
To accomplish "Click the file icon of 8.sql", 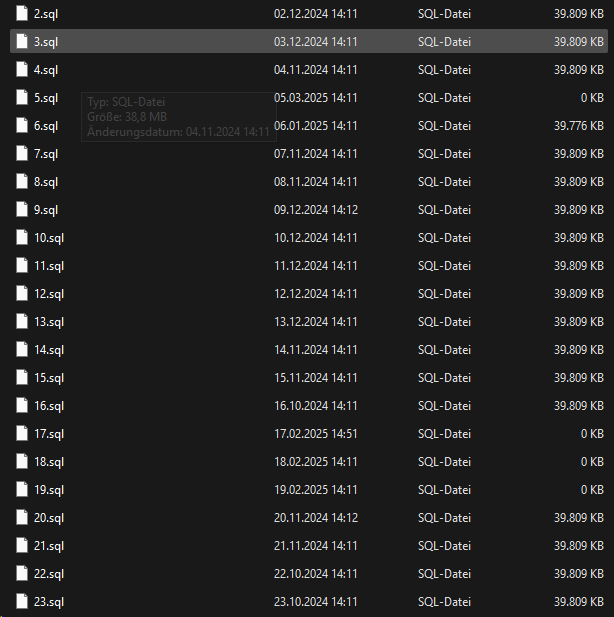I will click(22, 181).
